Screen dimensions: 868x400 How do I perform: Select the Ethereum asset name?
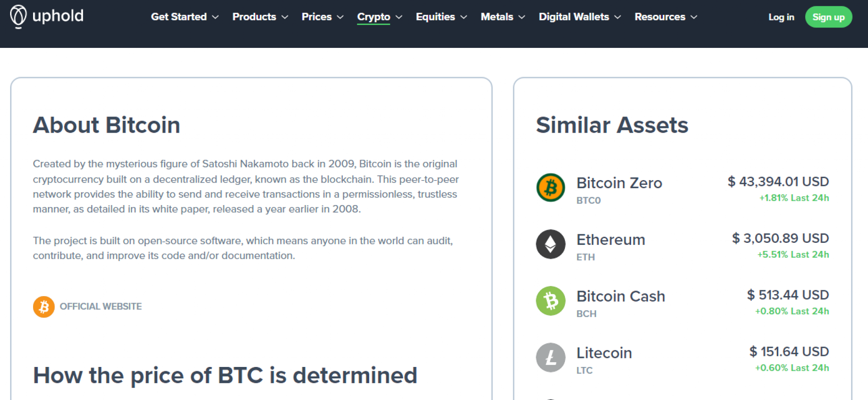click(x=611, y=240)
